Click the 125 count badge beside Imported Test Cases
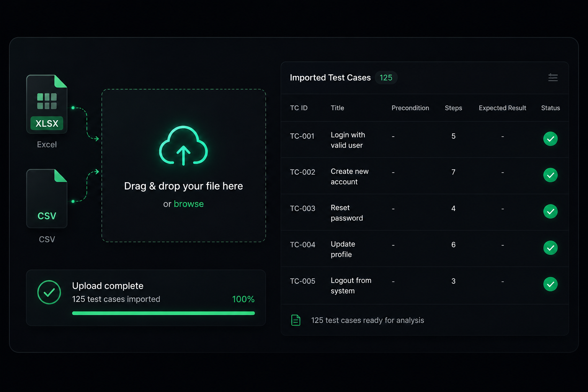This screenshot has width=588, height=392. click(x=386, y=78)
